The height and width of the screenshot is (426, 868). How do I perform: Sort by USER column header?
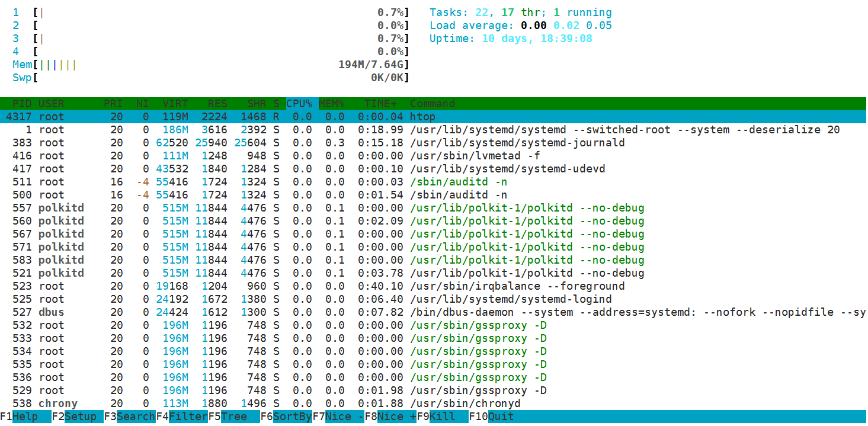tap(52, 104)
